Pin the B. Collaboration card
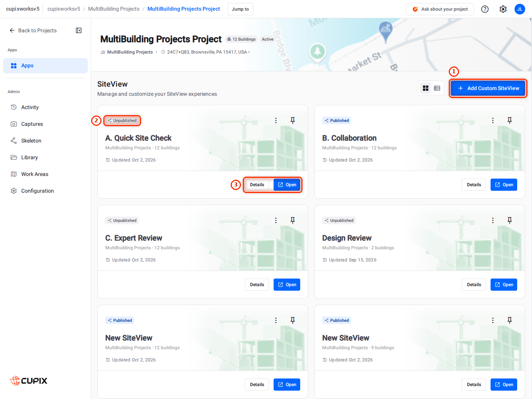The image size is (532, 399). coord(510,120)
